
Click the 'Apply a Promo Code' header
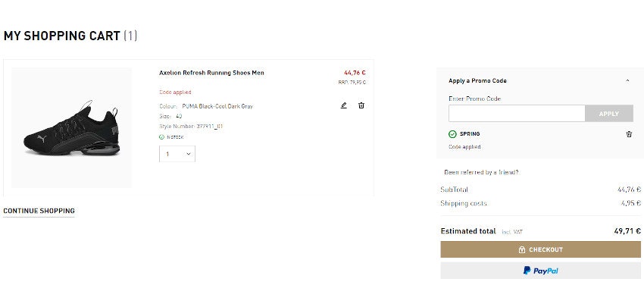point(477,80)
